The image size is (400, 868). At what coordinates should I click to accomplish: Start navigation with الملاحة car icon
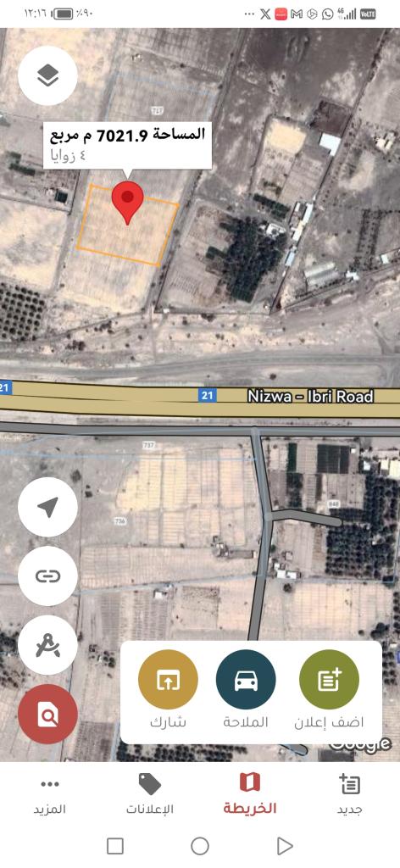(x=246, y=689)
